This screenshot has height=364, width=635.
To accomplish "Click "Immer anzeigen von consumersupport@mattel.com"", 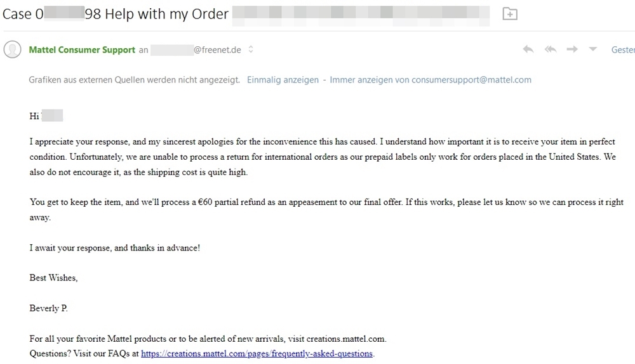I will 430,80.
